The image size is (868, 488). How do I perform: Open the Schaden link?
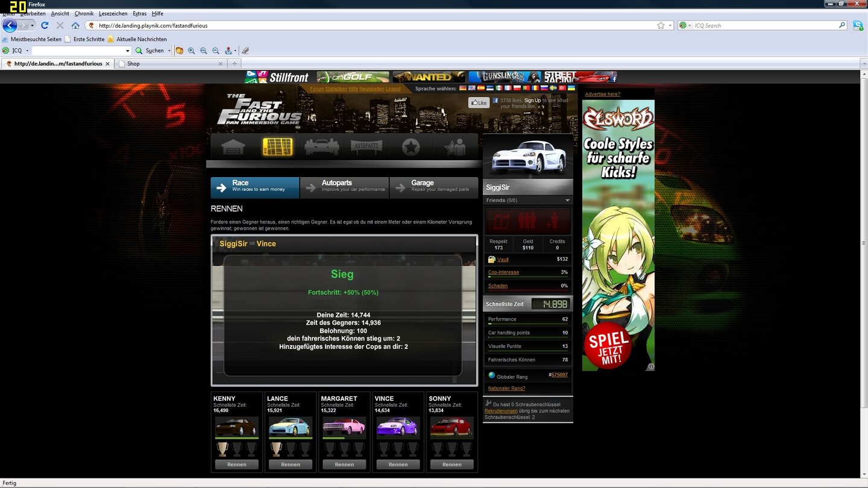coord(498,286)
